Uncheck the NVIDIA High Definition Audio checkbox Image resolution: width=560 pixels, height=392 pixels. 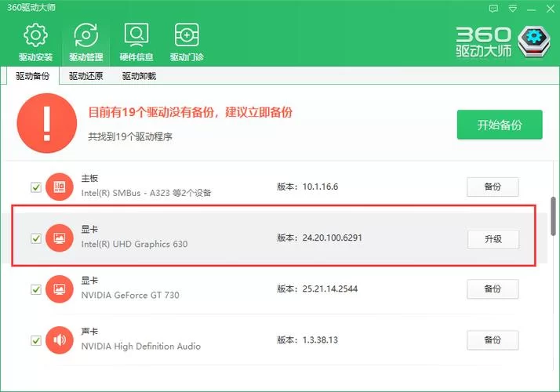click(36, 340)
